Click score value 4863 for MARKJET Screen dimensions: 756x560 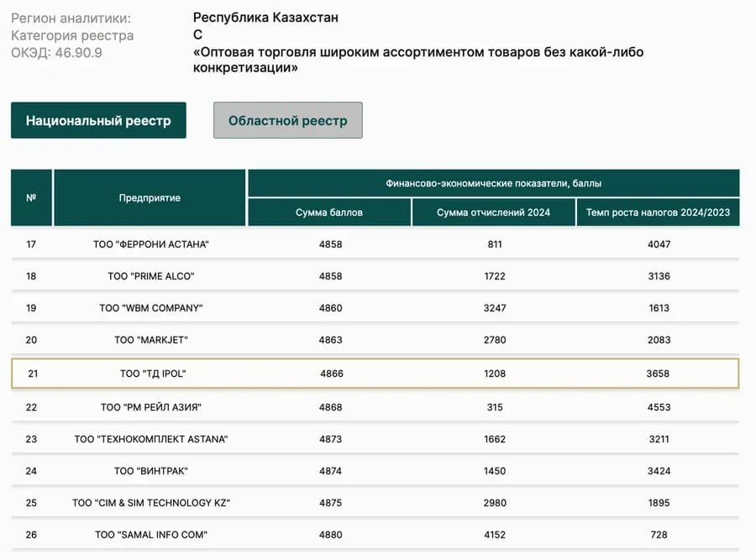[331, 340]
